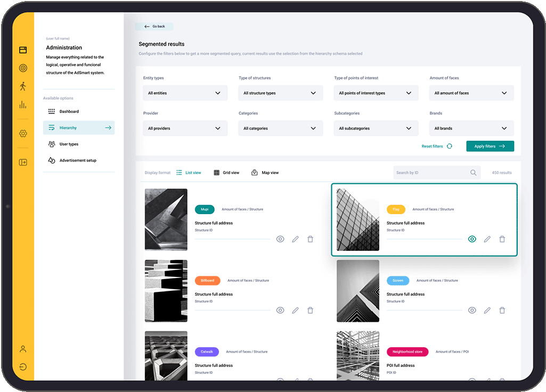Open the walking person icon in sidebar
This screenshot has width=546, height=392.
[x=23, y=86]
